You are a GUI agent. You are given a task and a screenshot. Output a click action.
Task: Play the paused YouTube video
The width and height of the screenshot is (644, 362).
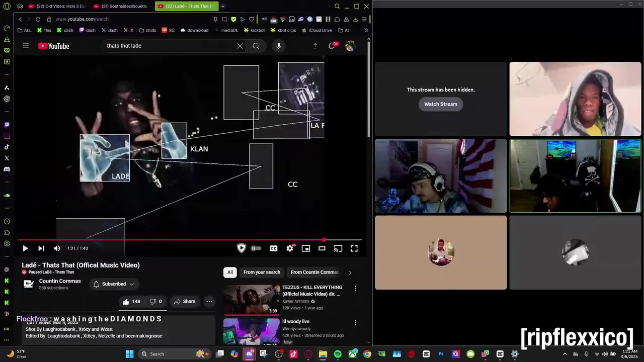point(25,248)
